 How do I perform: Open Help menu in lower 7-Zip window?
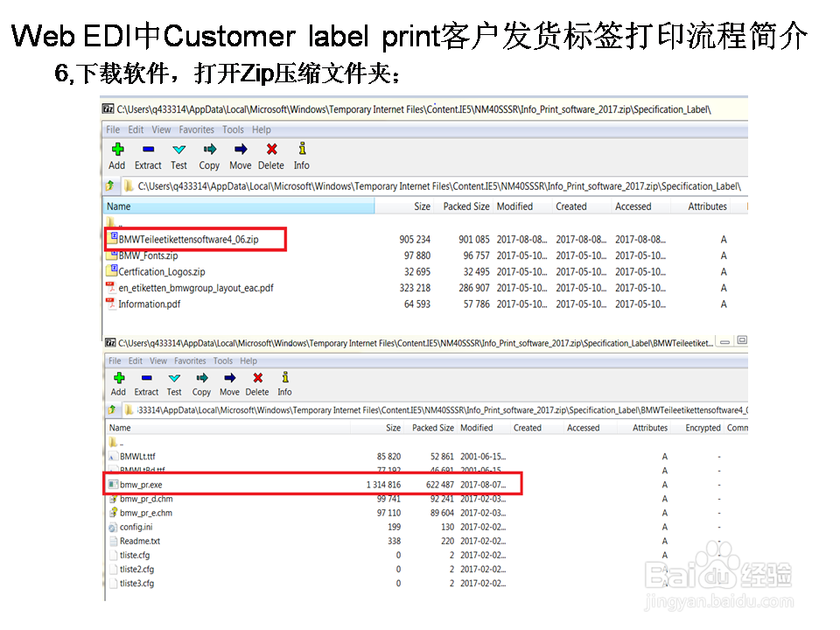[248, 361]
